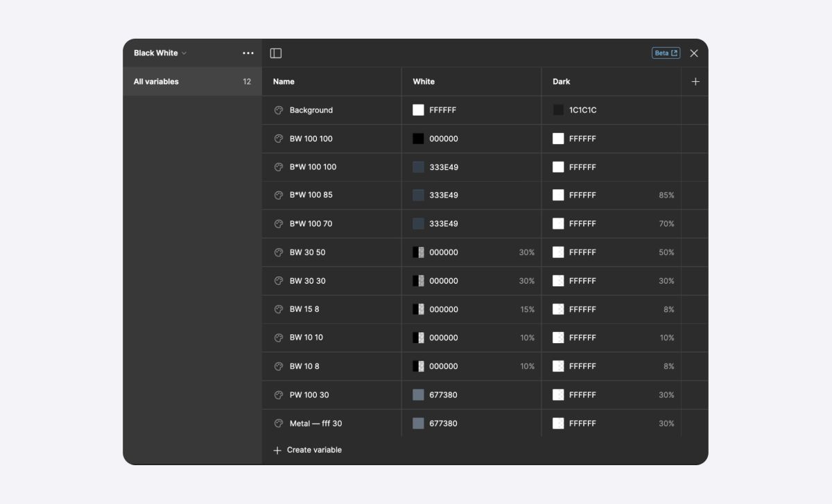Click the Dark mode column header
832x504 pixels.
pyautogui.click(x=562, y=82)
